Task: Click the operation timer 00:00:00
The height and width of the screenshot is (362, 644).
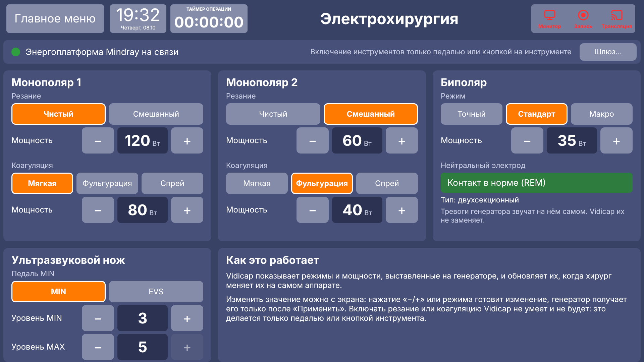Action: click(209, 18)
